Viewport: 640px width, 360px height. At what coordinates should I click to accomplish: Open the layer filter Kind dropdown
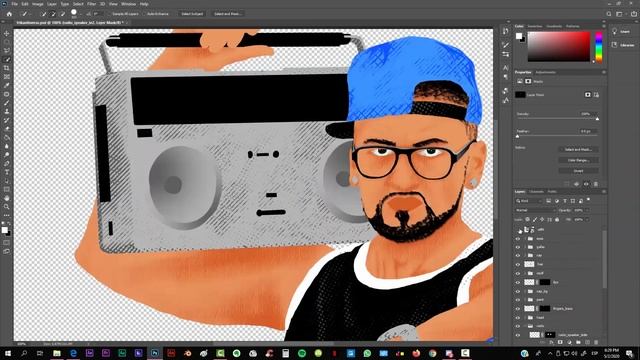(x=529, y=201)
